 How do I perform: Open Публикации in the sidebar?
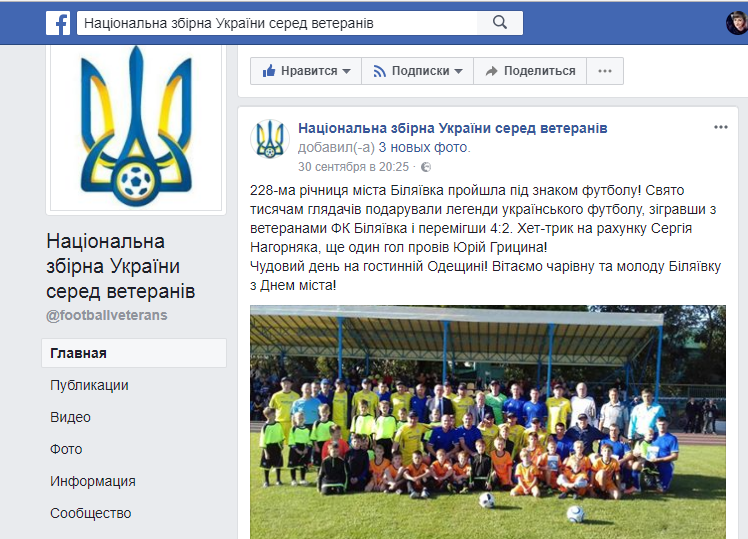(x=89, y=385)
